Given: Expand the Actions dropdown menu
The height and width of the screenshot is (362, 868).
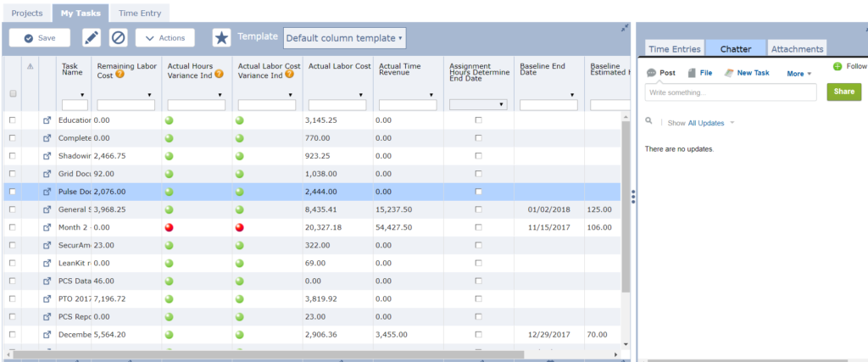Looking at the screenshot, I should pyautogui.click(x=165, y=38).
